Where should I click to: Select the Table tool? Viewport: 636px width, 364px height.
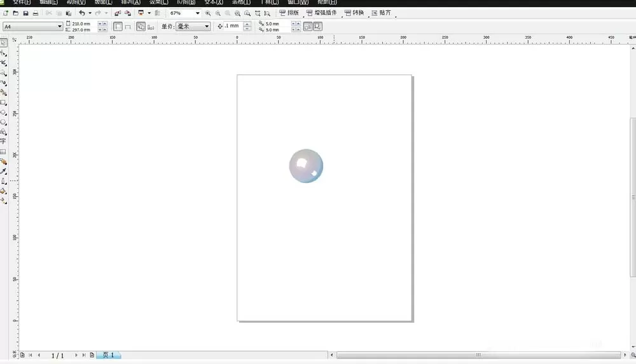point(3,152)
